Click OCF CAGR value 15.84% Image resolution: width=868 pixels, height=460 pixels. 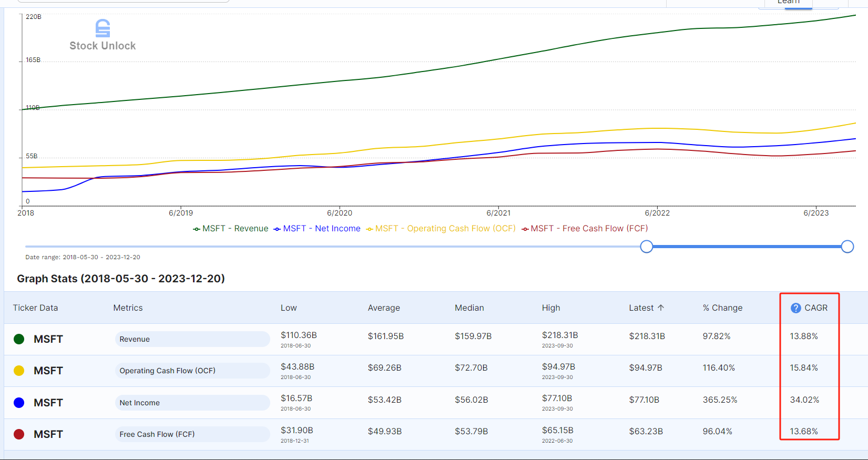[x=804, y=367]
